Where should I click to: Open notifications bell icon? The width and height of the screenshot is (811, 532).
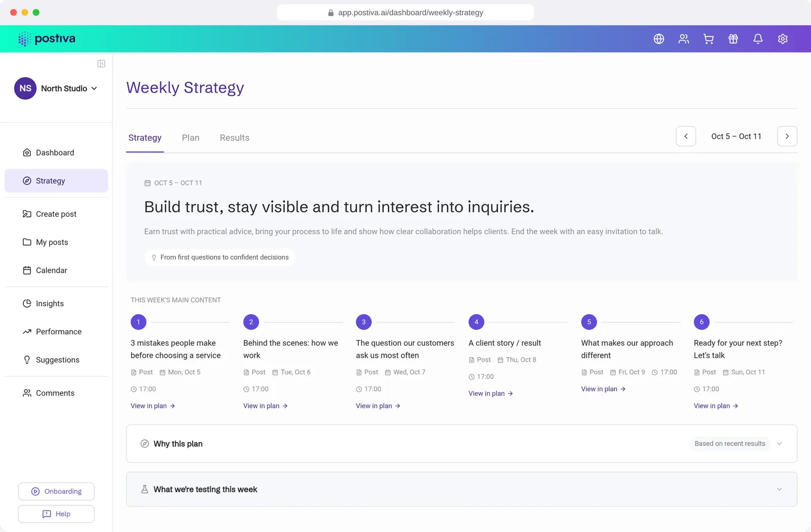tap(758, 39)
